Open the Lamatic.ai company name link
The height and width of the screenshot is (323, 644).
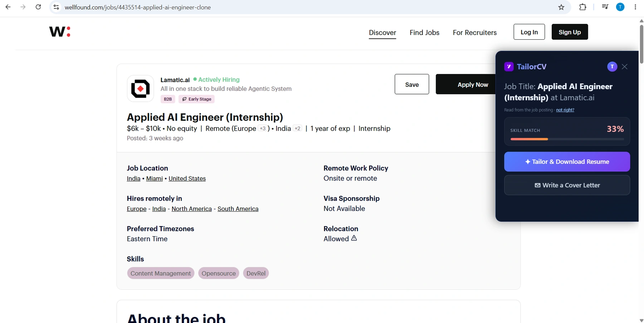pos(175,80)
